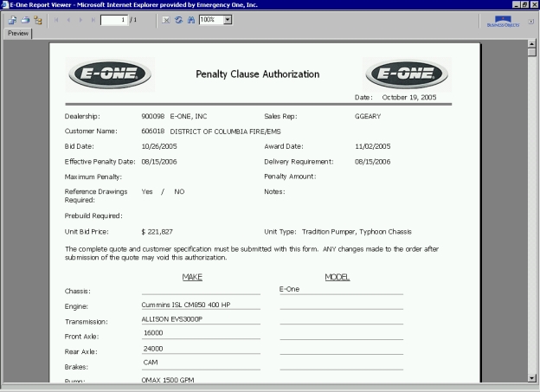This screenshot has width=540, height=392.
Task: Minimize the E-One Report Viewer window
Action: click(x=517, y=4)
